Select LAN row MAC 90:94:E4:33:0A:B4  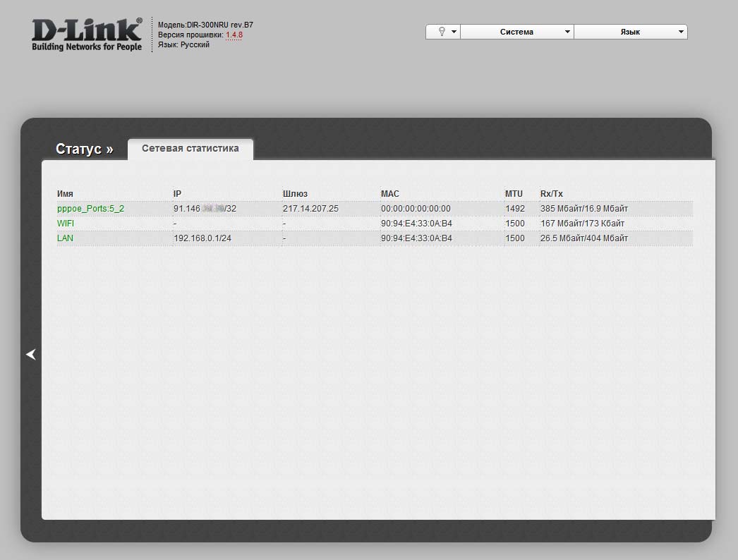416,238
